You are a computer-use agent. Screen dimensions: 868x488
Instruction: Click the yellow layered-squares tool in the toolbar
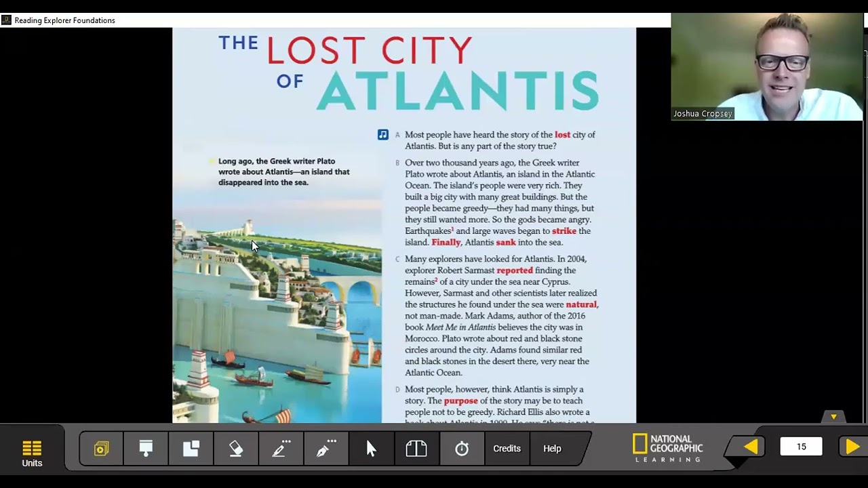pyautogui.click(x=101, y=449)
